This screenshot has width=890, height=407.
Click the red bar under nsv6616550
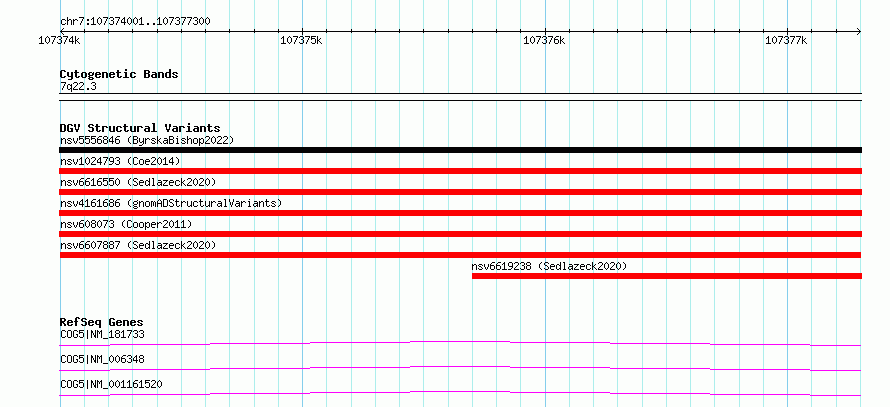[x=460, y=192]
